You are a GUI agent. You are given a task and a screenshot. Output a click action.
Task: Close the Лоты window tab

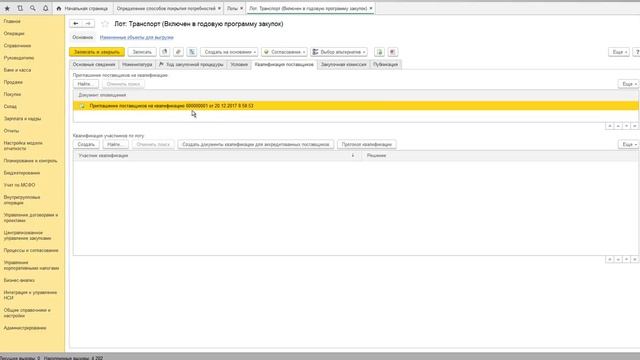[241, 8]
